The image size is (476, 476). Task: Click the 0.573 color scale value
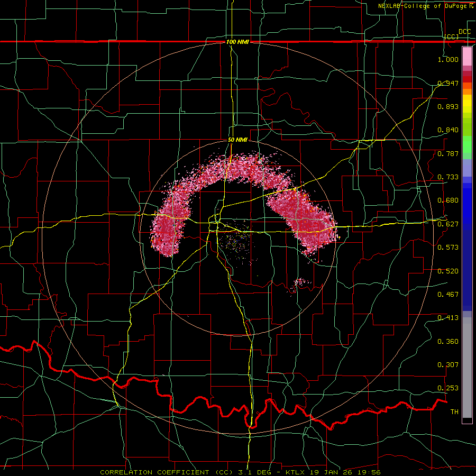(x=448, y=248)
